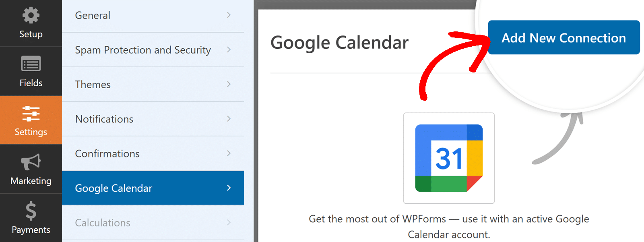Expand the Confirmations chevron
This screenshot has width=644, height=242.
229,153
